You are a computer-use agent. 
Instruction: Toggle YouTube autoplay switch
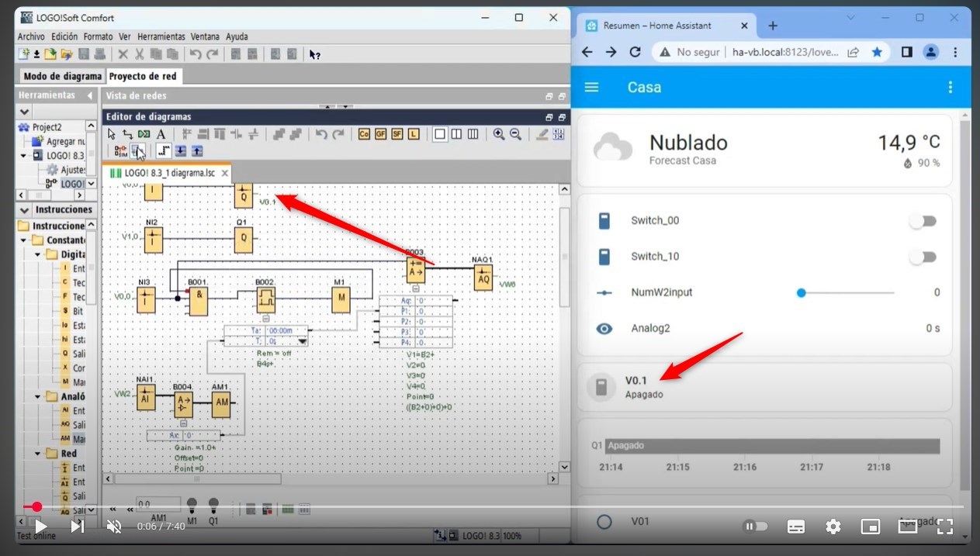[755, 527]
